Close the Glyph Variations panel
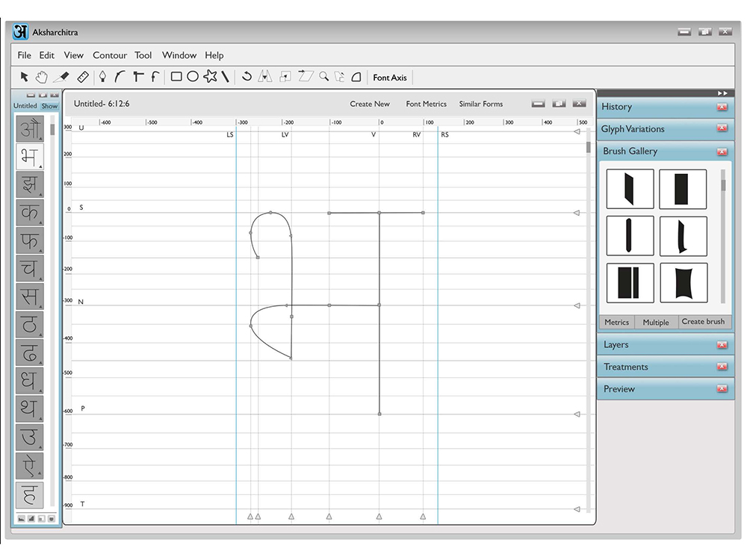 point(722,128)
